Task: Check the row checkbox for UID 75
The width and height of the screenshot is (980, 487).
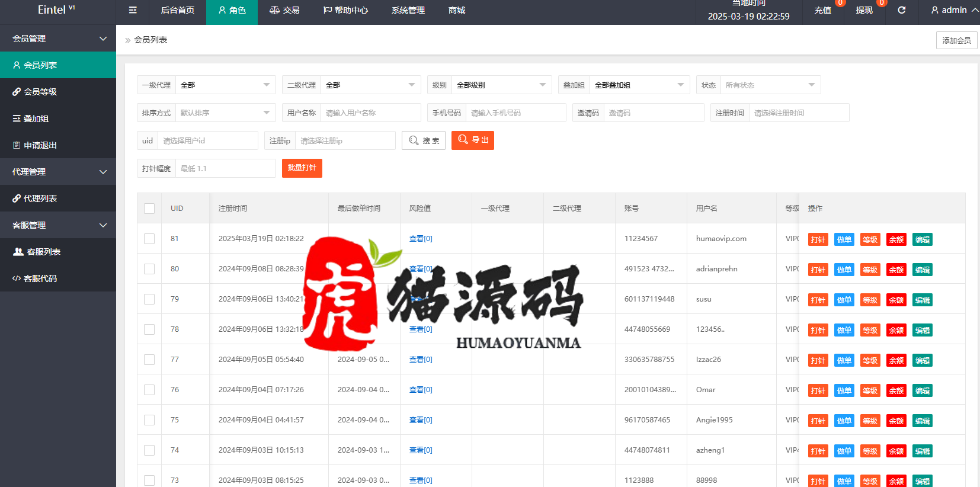Action: pyautogui.click(x=149, y=420)
